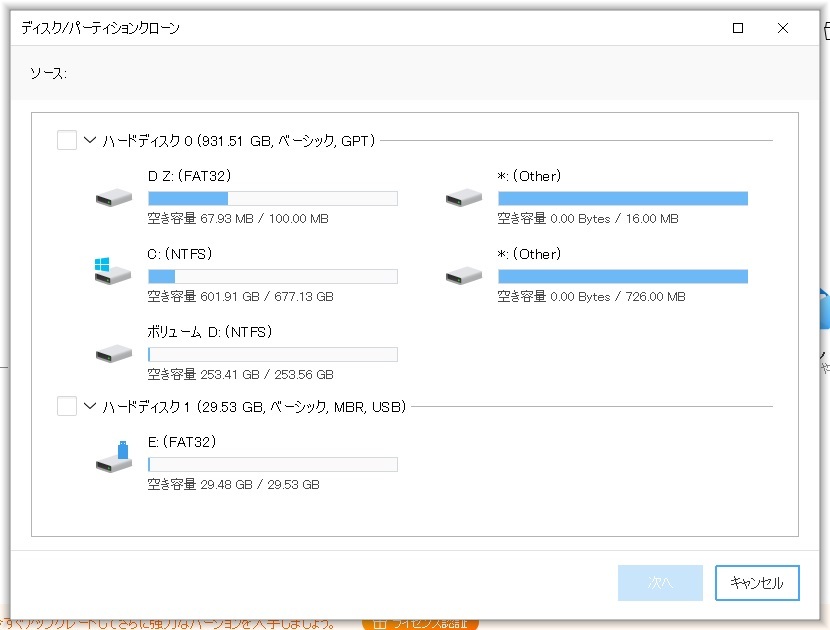This screenshot has width=830, height=630.
Task: Click the 601.91 GB / 677.13 GB text
Action: tap(267, 296)
